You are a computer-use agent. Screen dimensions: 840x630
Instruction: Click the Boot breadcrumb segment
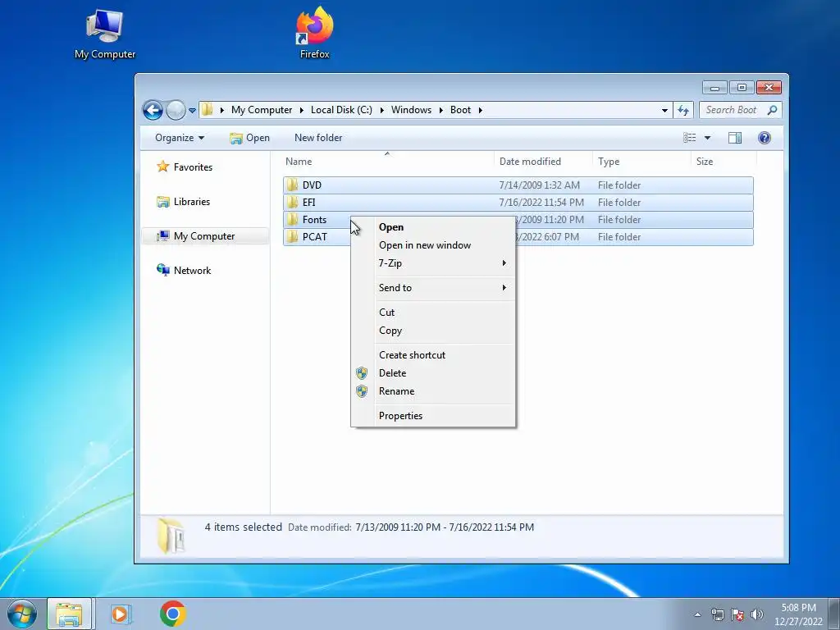pos(460,110)
